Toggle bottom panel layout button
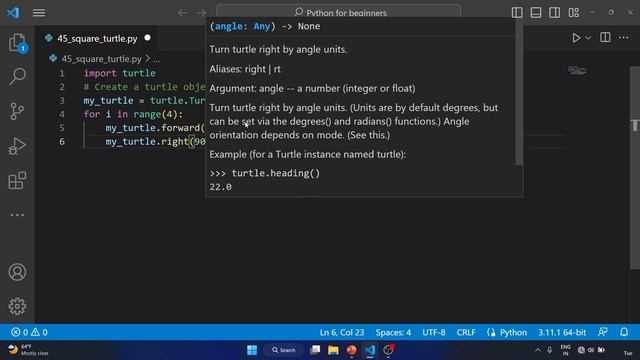This screenshot has width=640, height=360. (536, 13)
